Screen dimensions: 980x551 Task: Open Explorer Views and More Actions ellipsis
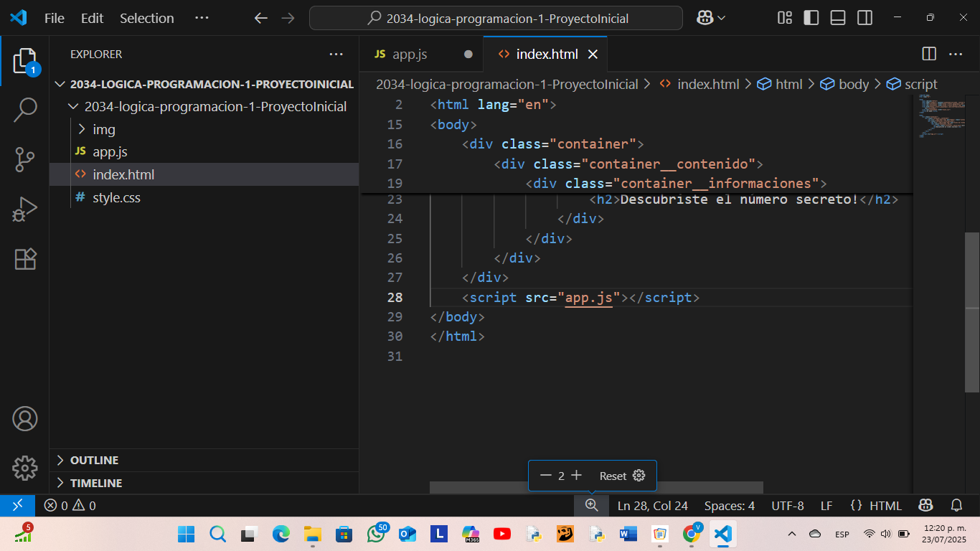click(336, 54)
